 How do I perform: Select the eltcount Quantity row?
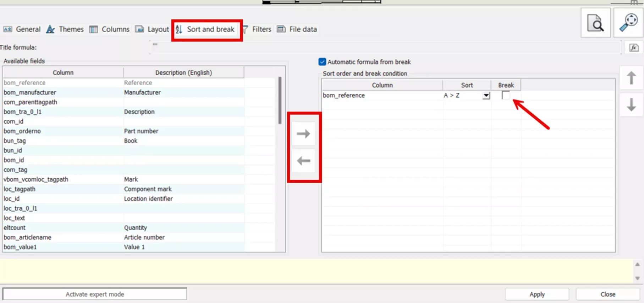pyautogui.click(x=123, y=228)
